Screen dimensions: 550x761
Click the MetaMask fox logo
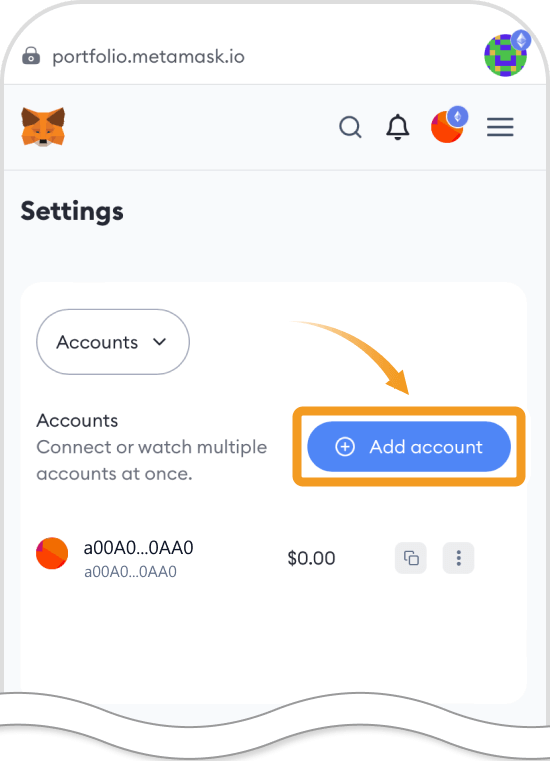43,127
